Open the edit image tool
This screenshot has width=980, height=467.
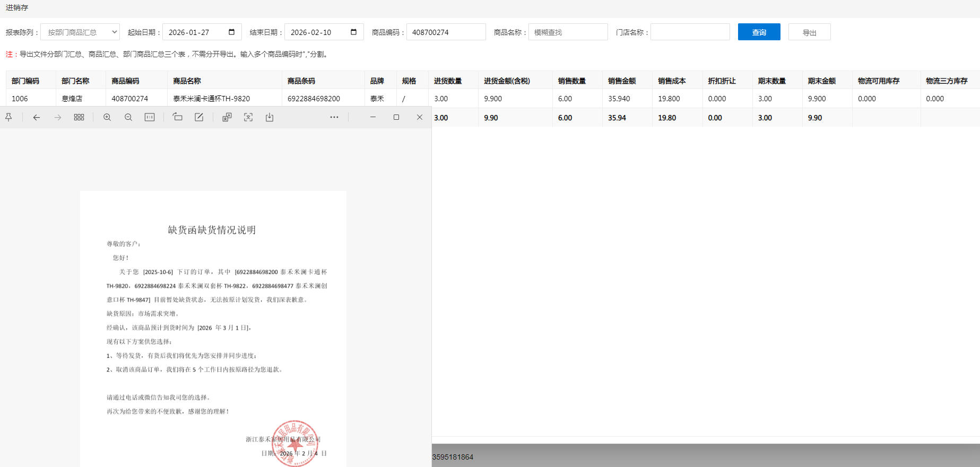click(199, 117)
